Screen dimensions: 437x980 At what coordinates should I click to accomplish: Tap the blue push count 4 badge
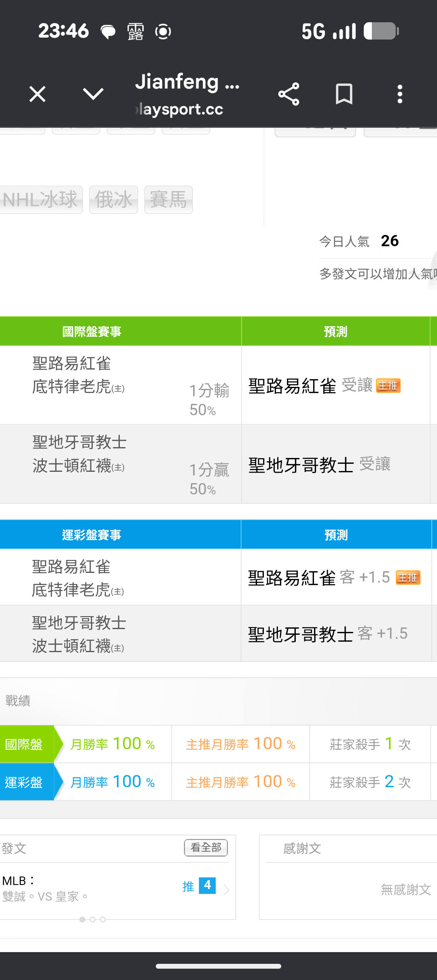tap(207, 886)
